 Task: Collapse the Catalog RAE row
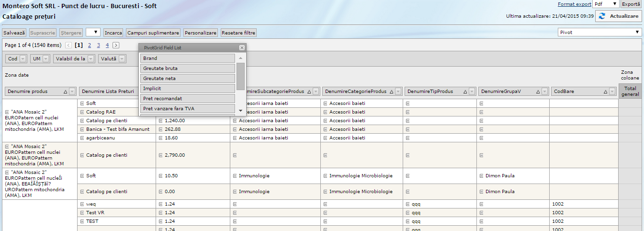82,112
